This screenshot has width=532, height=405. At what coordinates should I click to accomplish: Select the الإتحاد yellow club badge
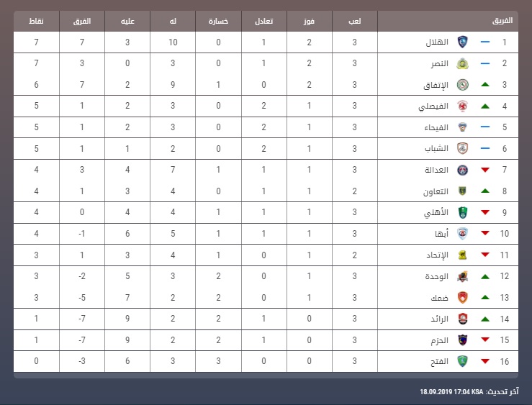[x=462, y=255]
